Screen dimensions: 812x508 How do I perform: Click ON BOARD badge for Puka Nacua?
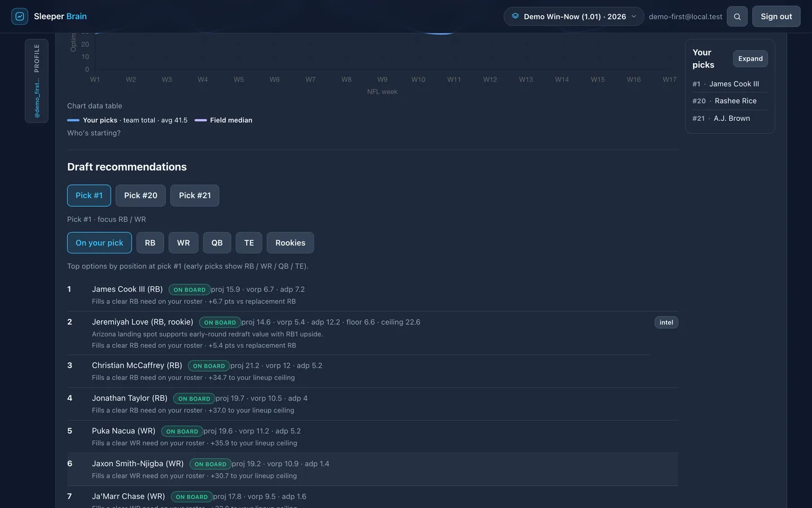[x=182, y=432]
